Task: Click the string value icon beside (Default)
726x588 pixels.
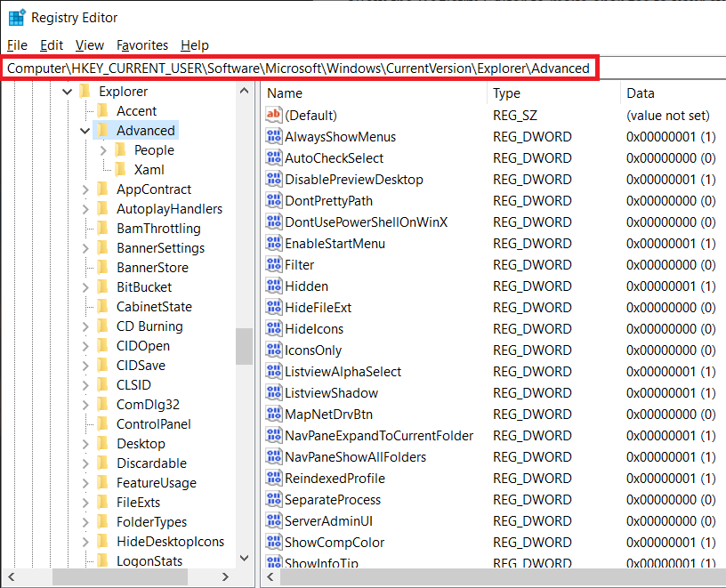Action: (x=274, y=114)
